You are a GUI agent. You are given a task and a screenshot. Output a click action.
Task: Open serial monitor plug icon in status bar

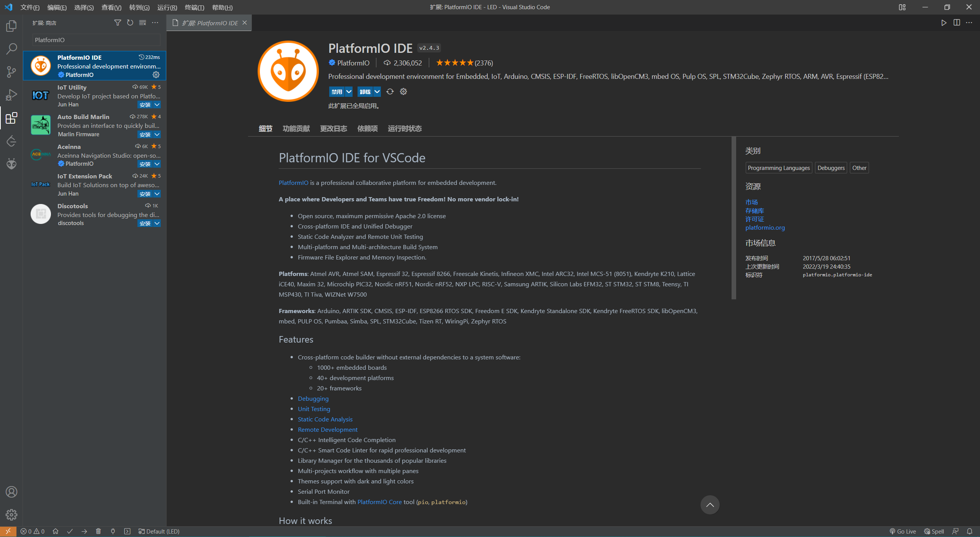pos(113,531)
